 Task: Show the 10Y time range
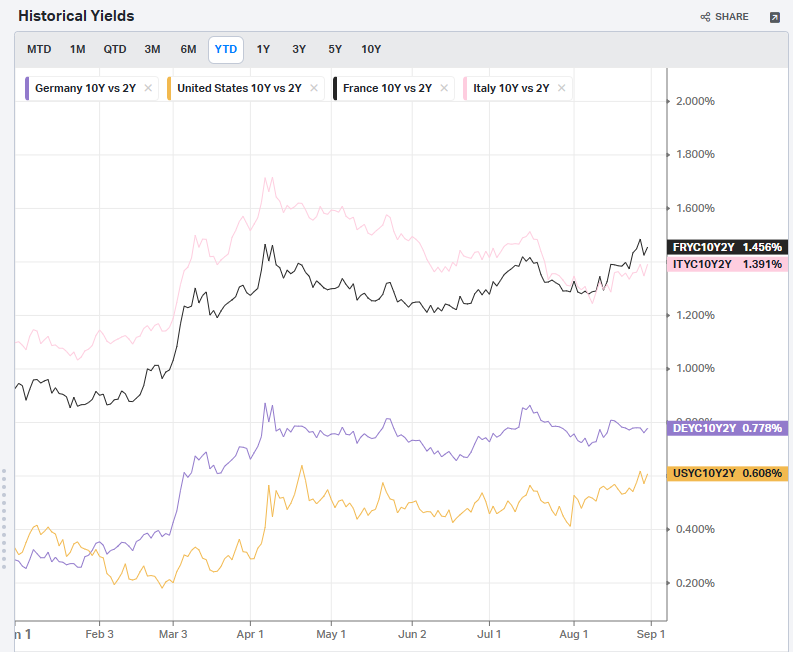pyautogui.click(x=371, y=50)
